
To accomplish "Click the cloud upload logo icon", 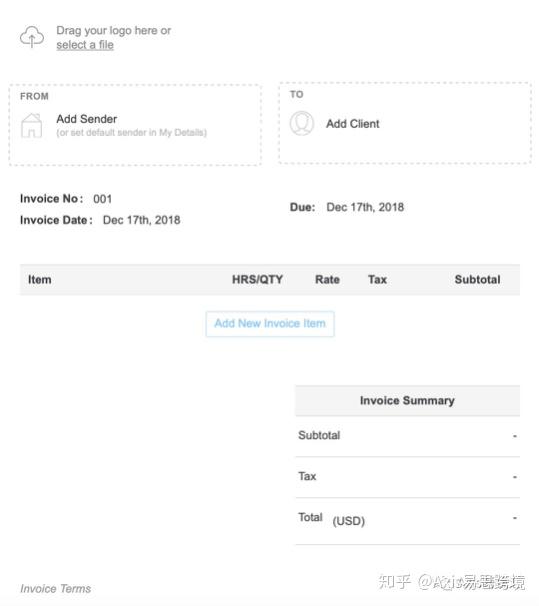I will (32, 37).
